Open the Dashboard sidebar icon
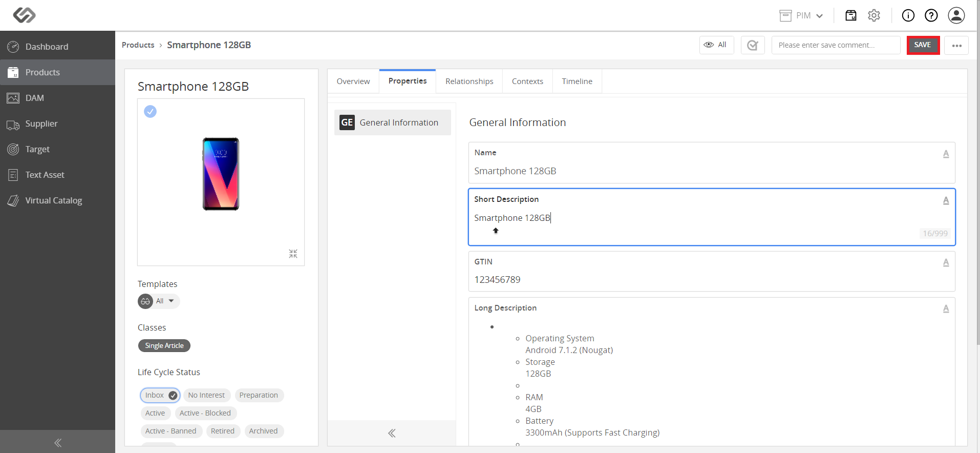The height and width of the screenshot is (453, 980). click(13, 47)
